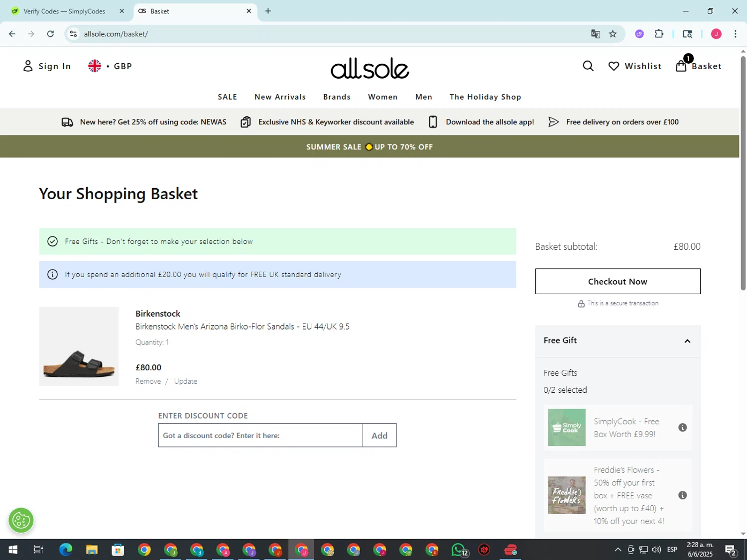This screenshot has width=747, height=560.
Task: Update the Birkenstock sandals quantity
Action: [x=186, y=381]
